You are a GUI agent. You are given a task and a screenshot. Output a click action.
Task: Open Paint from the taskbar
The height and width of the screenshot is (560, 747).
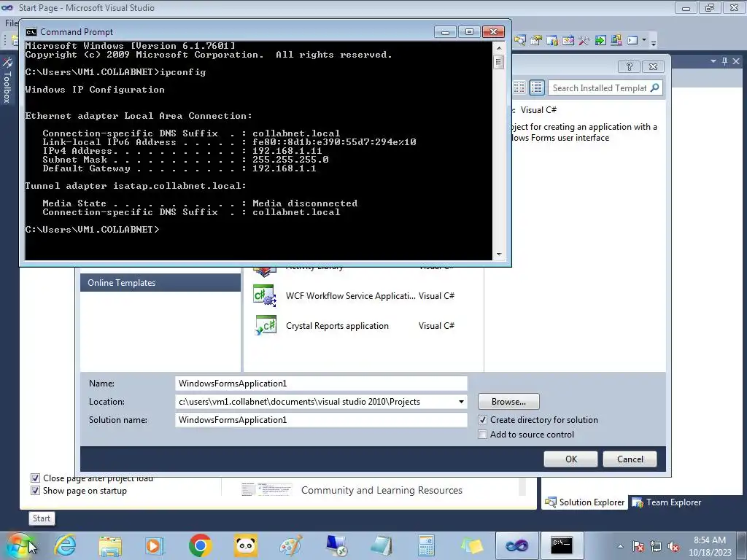point(290,545)
